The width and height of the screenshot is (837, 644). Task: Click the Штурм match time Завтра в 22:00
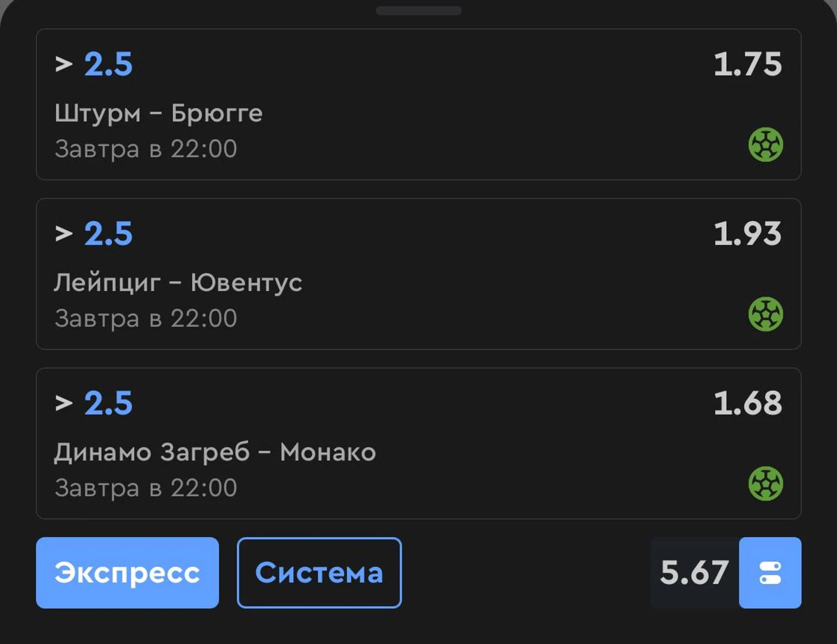[x=146, y=149]
